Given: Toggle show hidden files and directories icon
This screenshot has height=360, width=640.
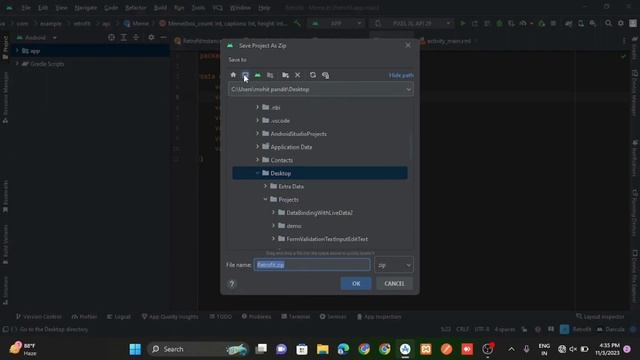Looking at the screenshot, I should tap(325, 75).
